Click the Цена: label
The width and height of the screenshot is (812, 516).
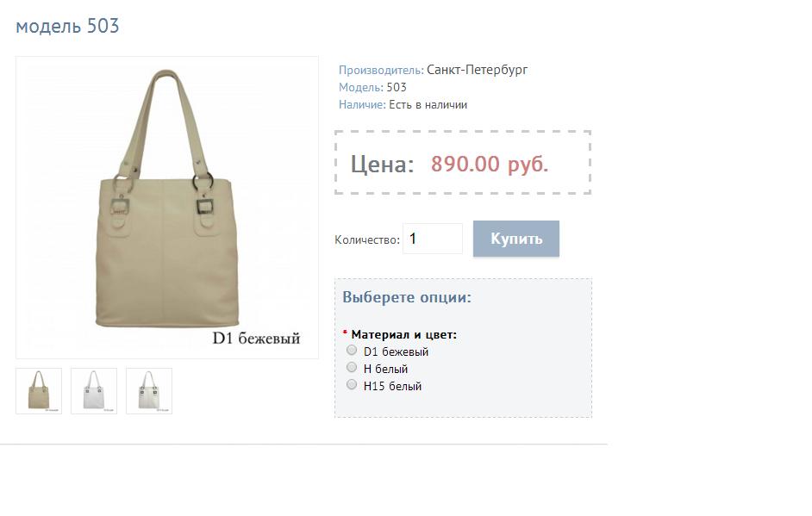click(x=382, y=164)
